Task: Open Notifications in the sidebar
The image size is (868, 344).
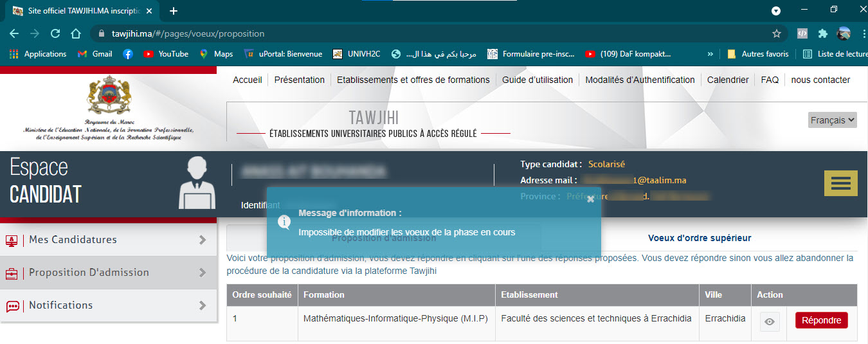Action: [109, 305]
